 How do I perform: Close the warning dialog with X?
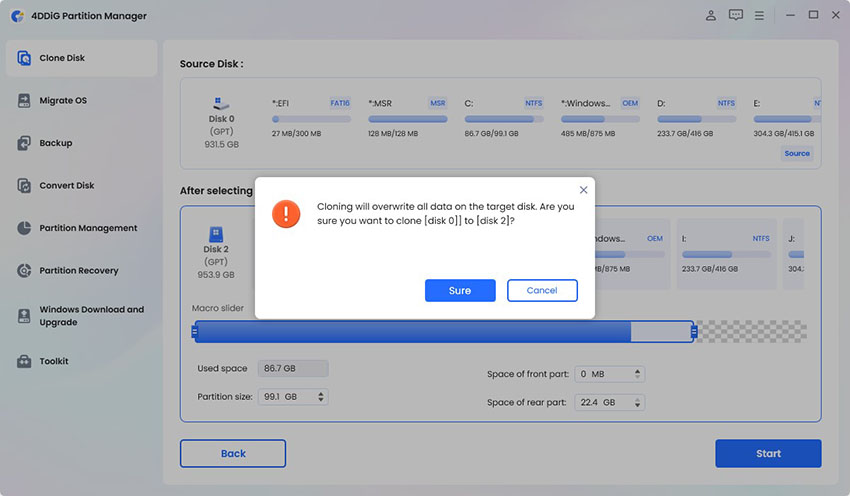[x=584, y=189]
